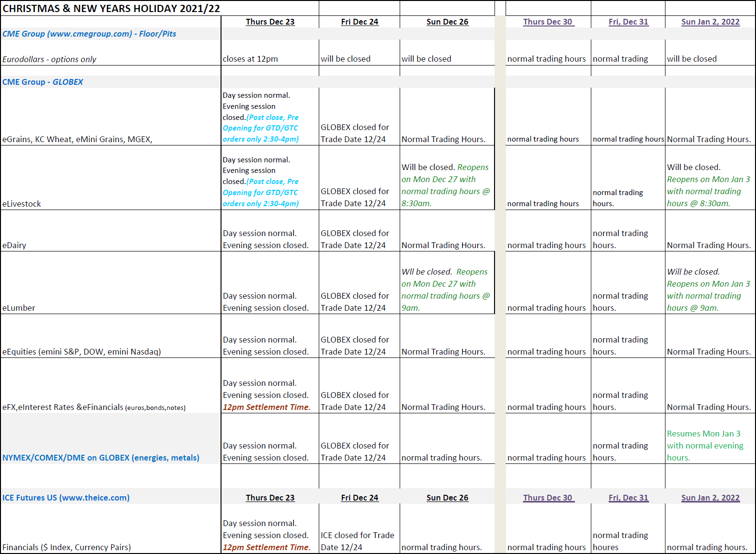
Task: Select 'Financials ($ Index, Currency Pairs)' row label
Action: (x=66, y=547)
